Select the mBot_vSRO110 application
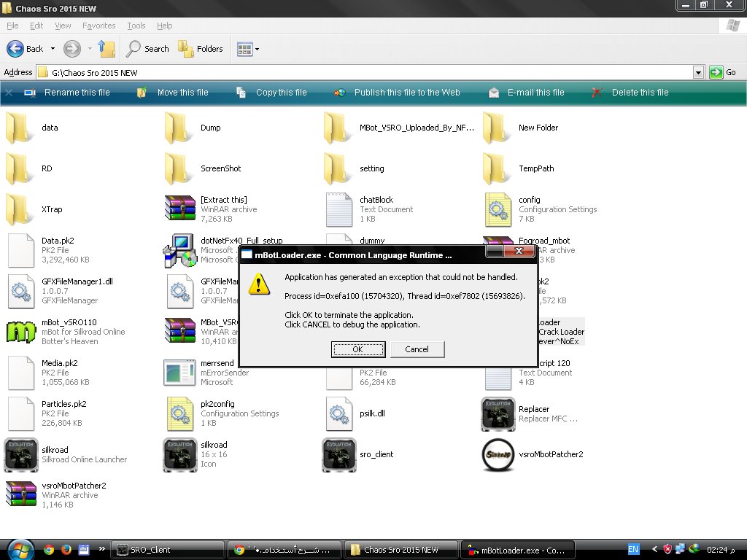Viewport: 747px width, 560px height. (x=66, y=332)
